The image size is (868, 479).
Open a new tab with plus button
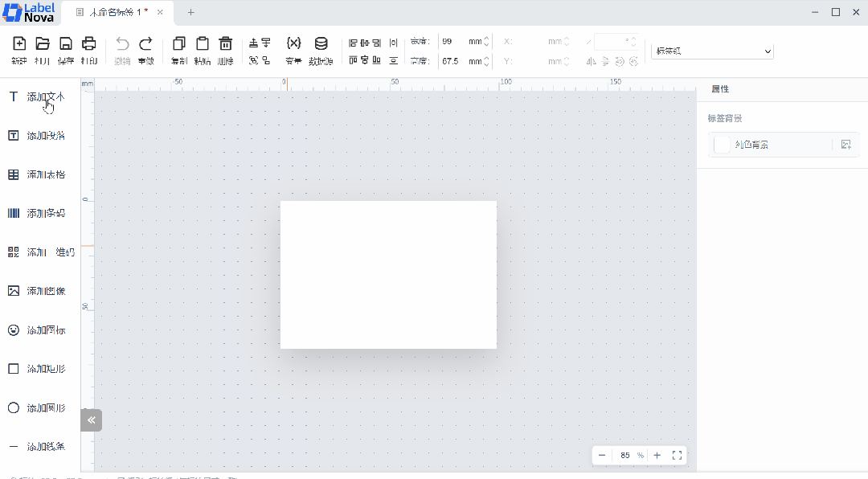(191, 12)
